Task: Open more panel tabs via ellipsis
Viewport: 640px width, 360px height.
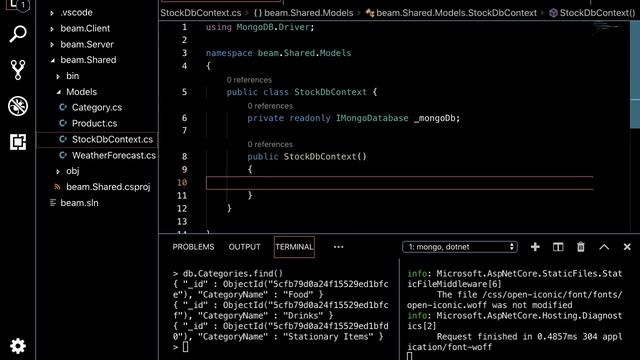Action: [x=338, y=247]
